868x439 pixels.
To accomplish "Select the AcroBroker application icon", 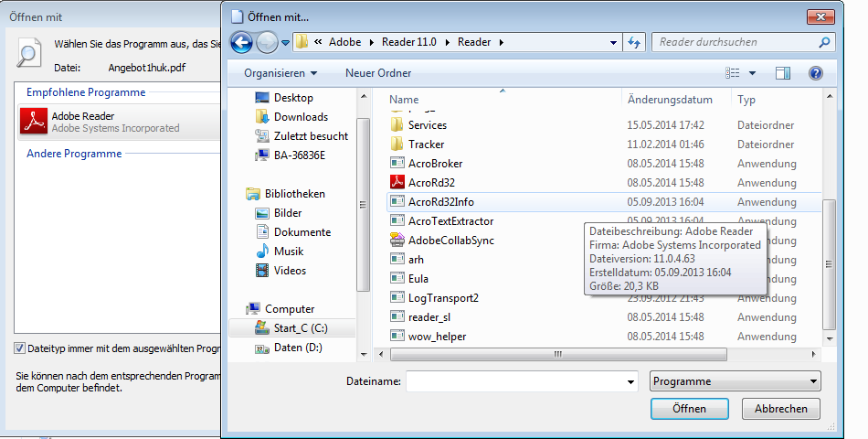I will (x=397, y=163).
